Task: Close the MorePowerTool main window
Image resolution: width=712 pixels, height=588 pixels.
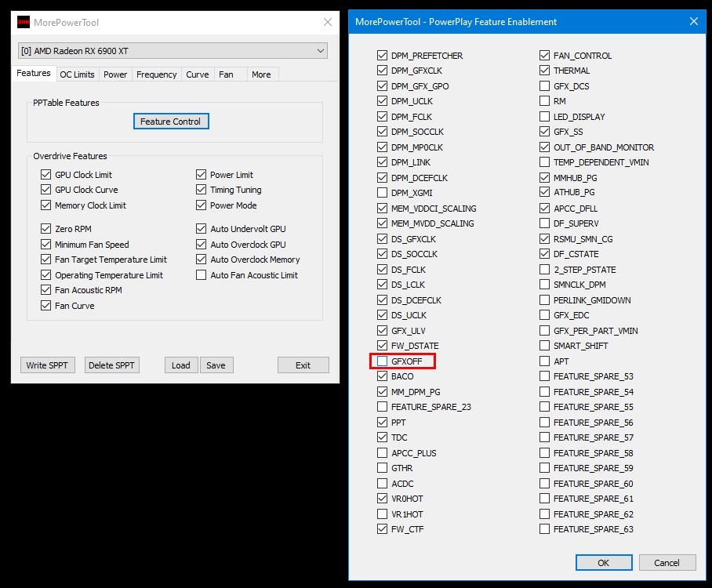Action: coord(328,22)
